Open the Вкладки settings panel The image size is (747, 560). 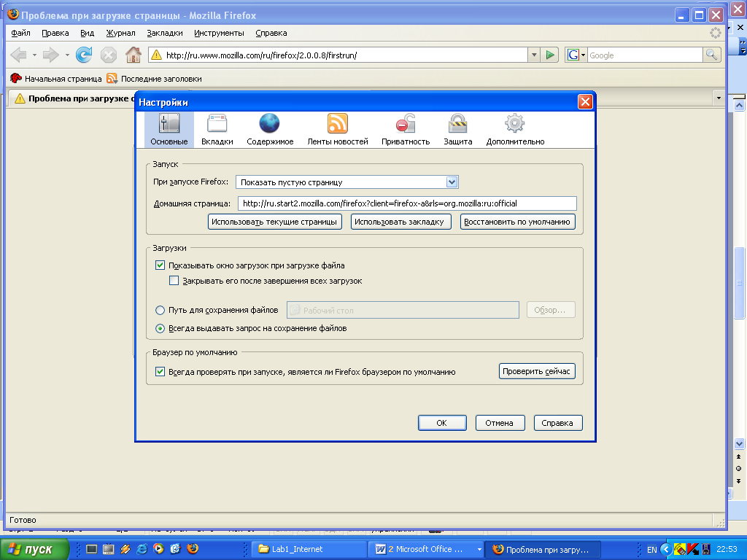[x=217, y=130]
